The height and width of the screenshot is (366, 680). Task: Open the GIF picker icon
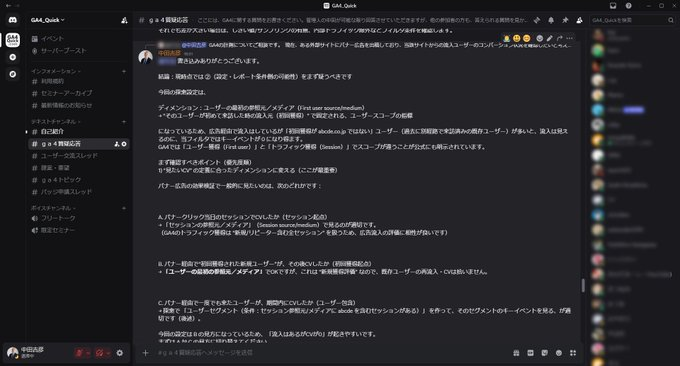click(530, 353)
